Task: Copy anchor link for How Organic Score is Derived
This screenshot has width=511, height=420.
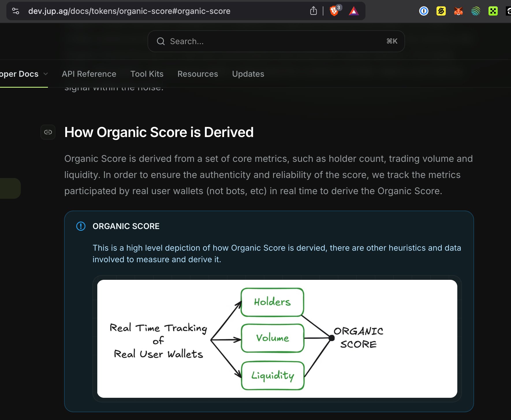Action: [48, 132]
